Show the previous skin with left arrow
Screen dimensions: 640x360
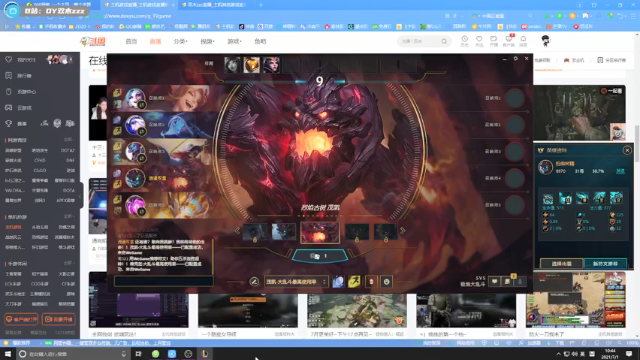237,231
